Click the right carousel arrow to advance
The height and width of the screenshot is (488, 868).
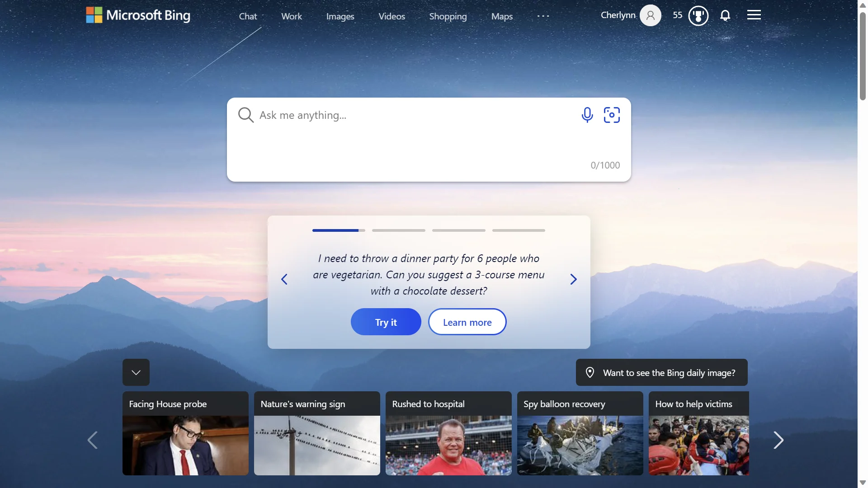573,279
